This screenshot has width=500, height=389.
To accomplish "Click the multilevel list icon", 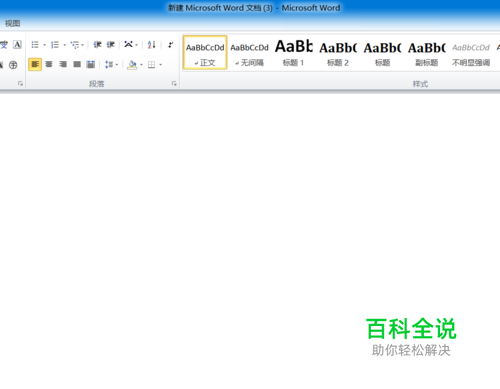I will [75, 45].
